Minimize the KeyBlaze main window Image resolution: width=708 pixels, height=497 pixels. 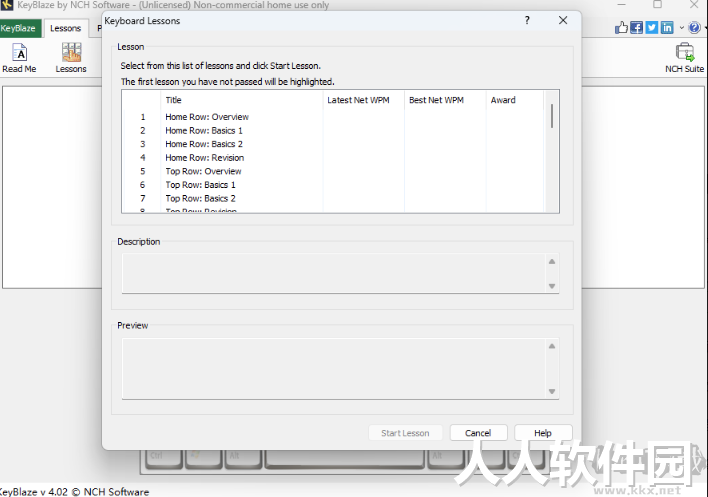click(622, 5)
